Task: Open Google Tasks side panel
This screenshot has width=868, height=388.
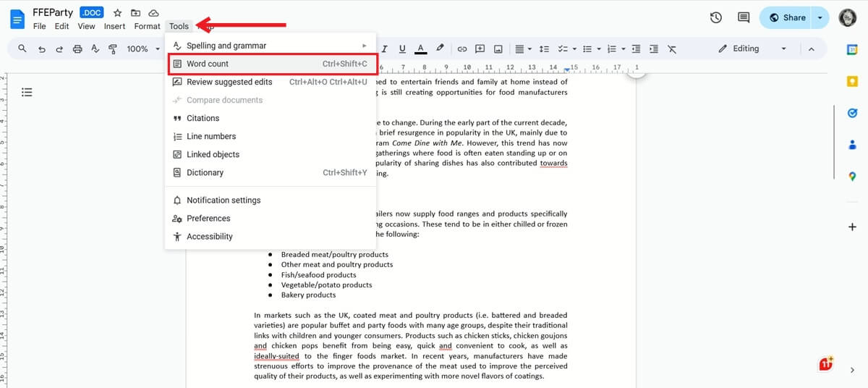Action: pos(852,113)
